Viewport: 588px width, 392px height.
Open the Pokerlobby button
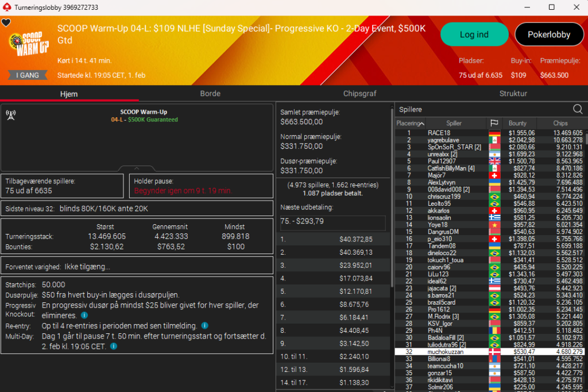(549, 34)
